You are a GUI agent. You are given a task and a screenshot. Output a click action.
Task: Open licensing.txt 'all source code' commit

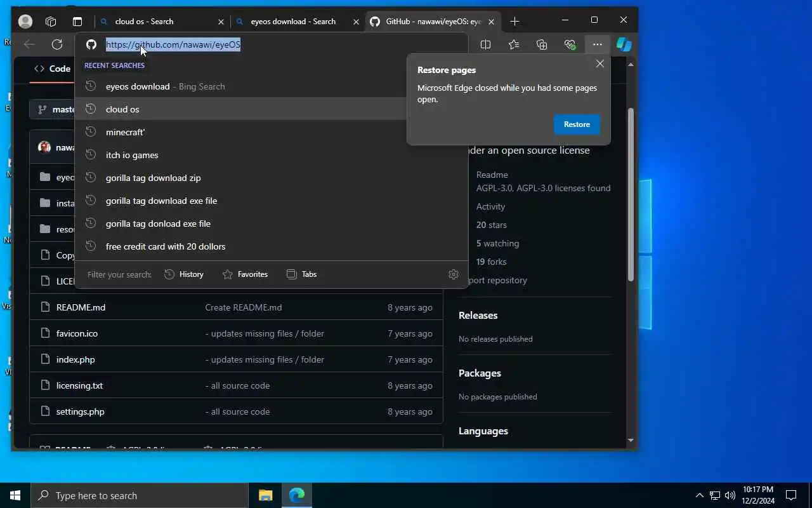pyautogui.click(x=237, y=385)
